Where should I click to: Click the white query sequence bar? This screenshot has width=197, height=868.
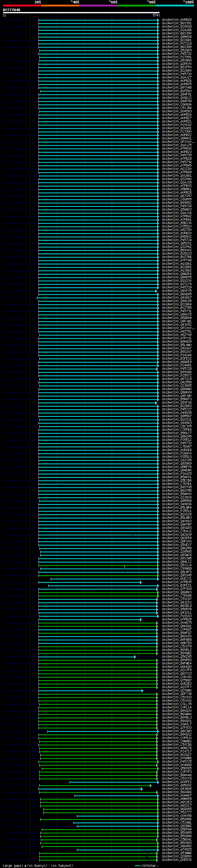tap(81, 12)
